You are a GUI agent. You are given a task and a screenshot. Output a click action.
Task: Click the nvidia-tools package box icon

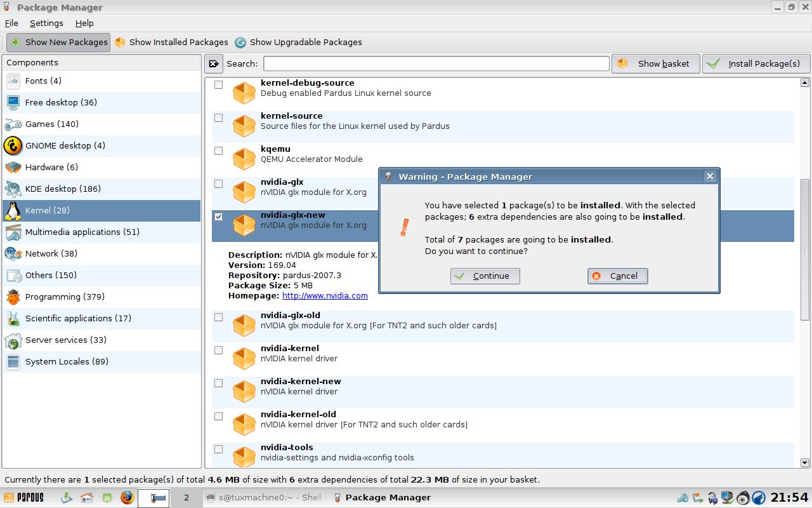(x=244, y=457)
